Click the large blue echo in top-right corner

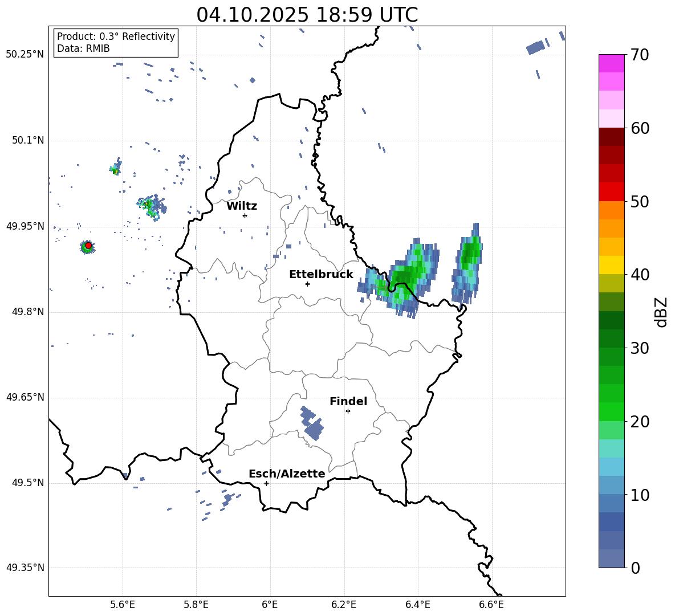tap(536, 47)
